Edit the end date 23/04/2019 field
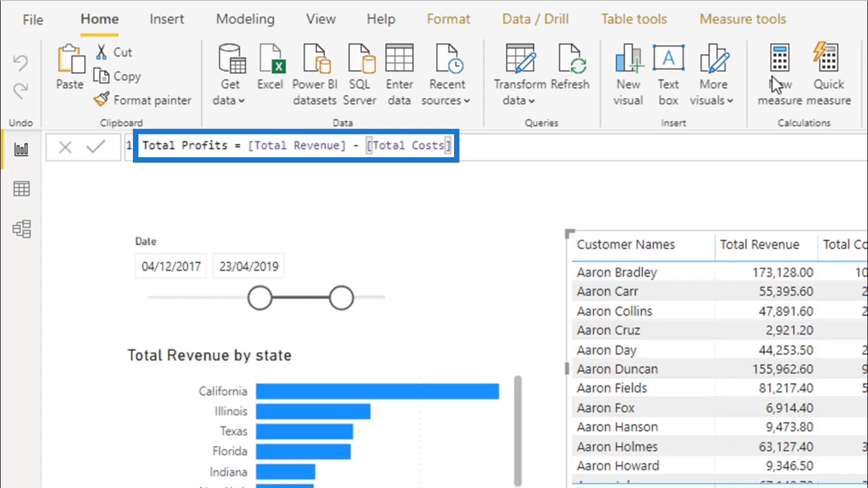This screenshot has height=488, width=868. (x=248, y=266)
